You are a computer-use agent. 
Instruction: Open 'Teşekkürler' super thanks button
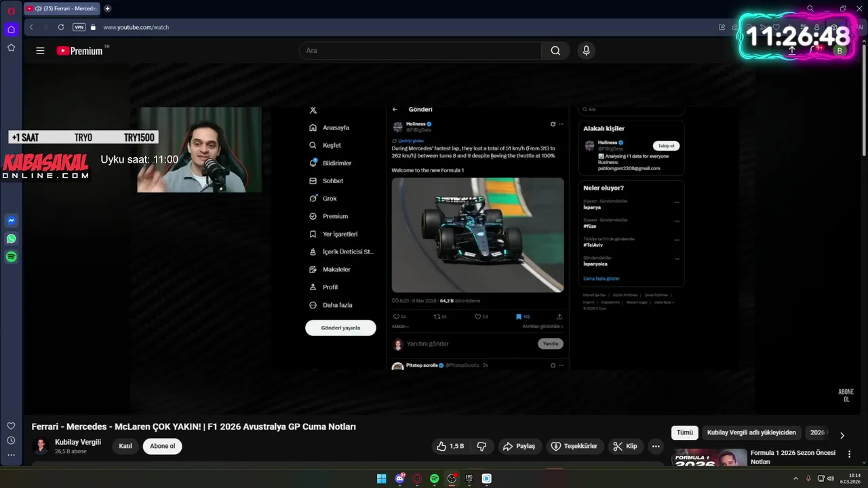point(575,446)
